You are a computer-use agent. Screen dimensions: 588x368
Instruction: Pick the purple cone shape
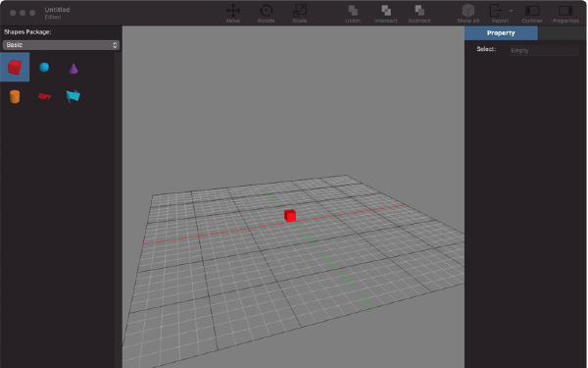click(x=73, y=69)
